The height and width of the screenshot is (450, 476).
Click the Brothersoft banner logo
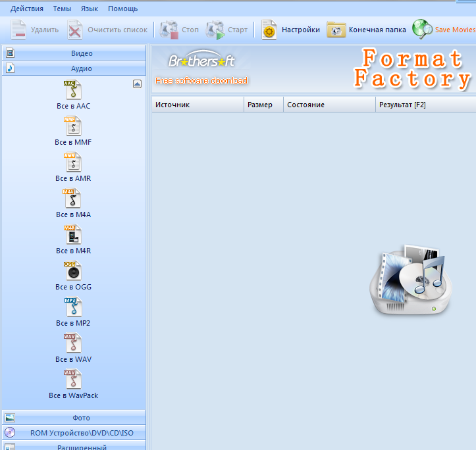pyautogui.click(x=201, y=59)
